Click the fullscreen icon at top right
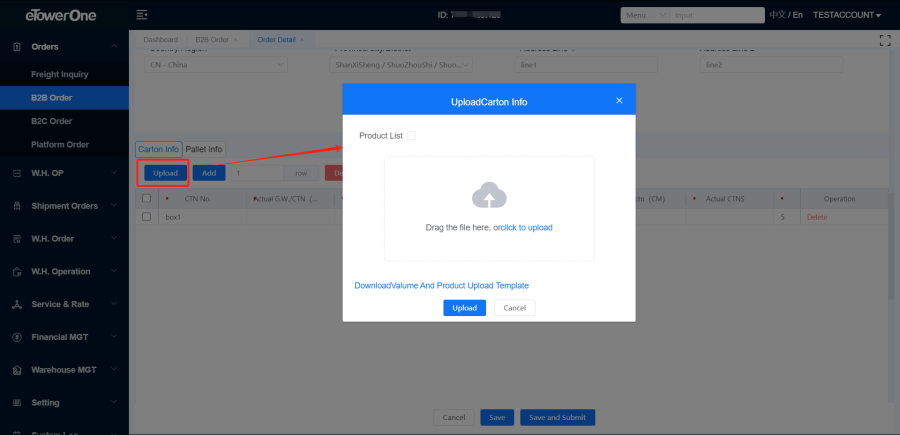This screenshot has width=900, height=435. click(x=883, y=40)
